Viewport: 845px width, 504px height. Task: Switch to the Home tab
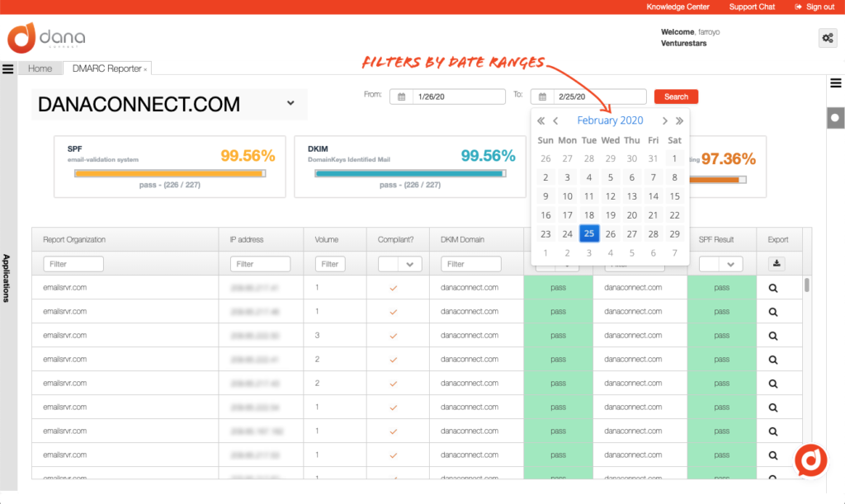click(x=40, y=68)
